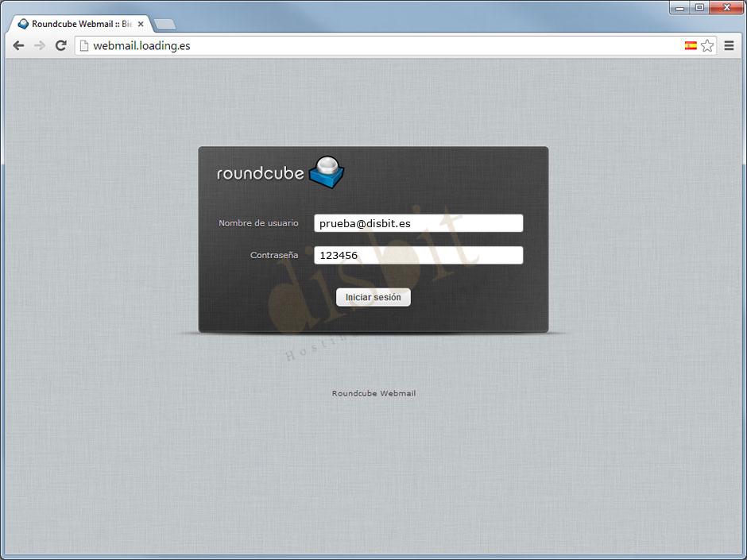This screenshot has height=560, width=747.
Task: Click the browser back arrow
Action: 17,45
